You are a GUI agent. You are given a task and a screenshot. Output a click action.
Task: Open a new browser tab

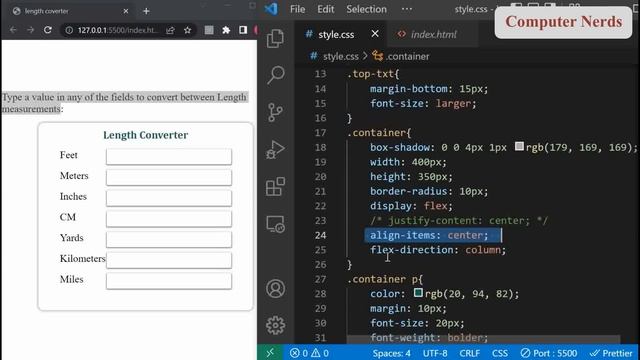tap(146, 11)
